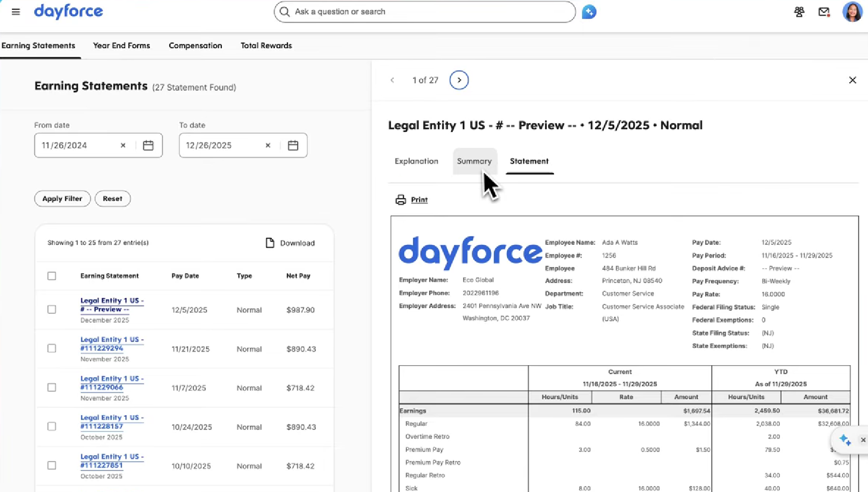This screenshot has height=492, width=868.
Task: Click the Download file icon
Action: pyautogui.click(x=270, y=243)
